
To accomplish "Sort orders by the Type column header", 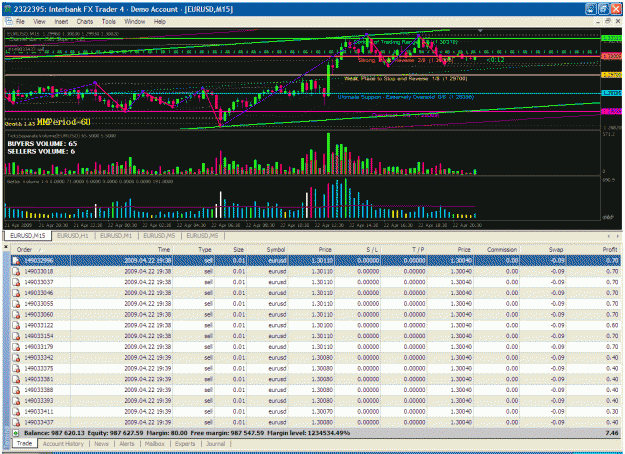I will pos(194,250).
